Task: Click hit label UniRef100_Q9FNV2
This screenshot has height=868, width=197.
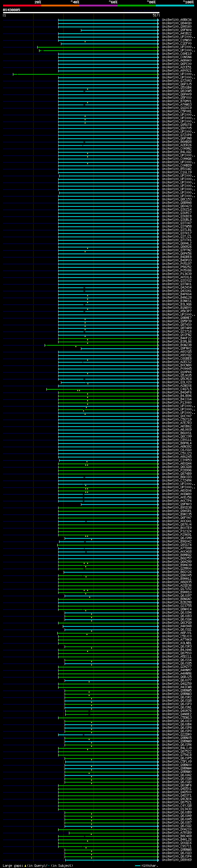Action: pyautogui.click(x=177, y=349)
